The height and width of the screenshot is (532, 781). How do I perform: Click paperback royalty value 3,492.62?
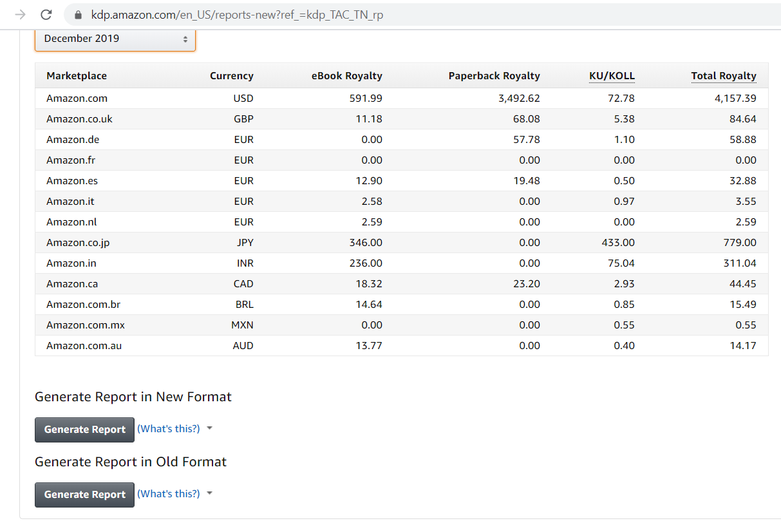click(x=519, y=99)
